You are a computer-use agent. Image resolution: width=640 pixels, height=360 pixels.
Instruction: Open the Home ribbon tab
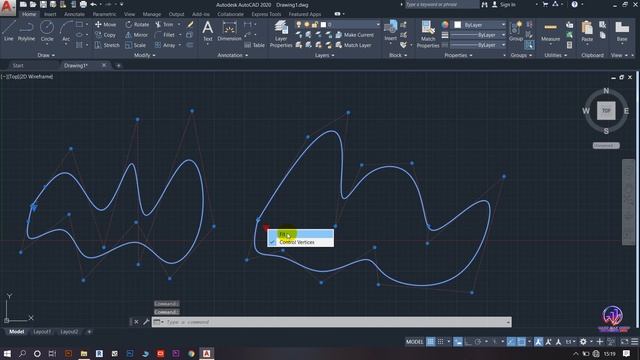(29, 14)
